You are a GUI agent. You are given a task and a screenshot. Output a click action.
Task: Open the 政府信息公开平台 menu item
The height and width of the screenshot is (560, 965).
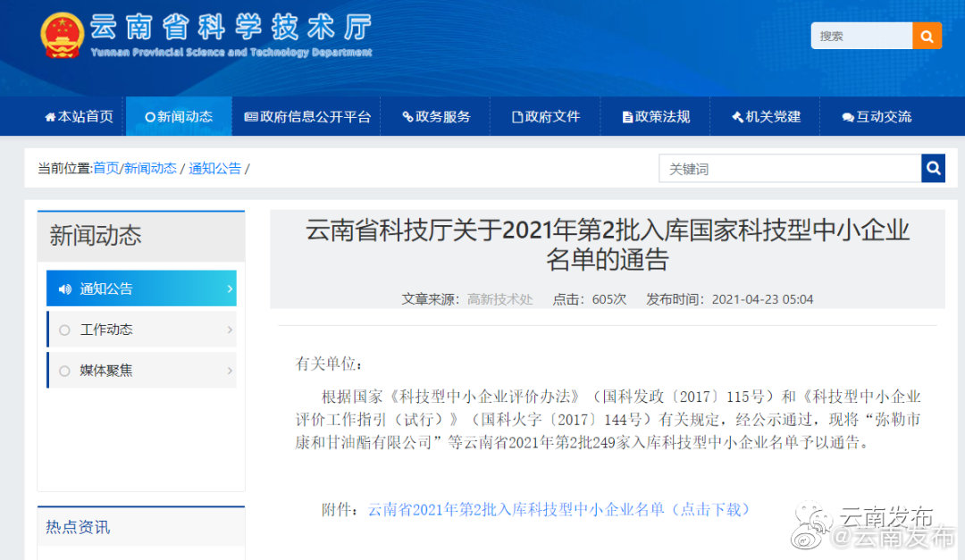pyautogui.click(x=307, y=116)
